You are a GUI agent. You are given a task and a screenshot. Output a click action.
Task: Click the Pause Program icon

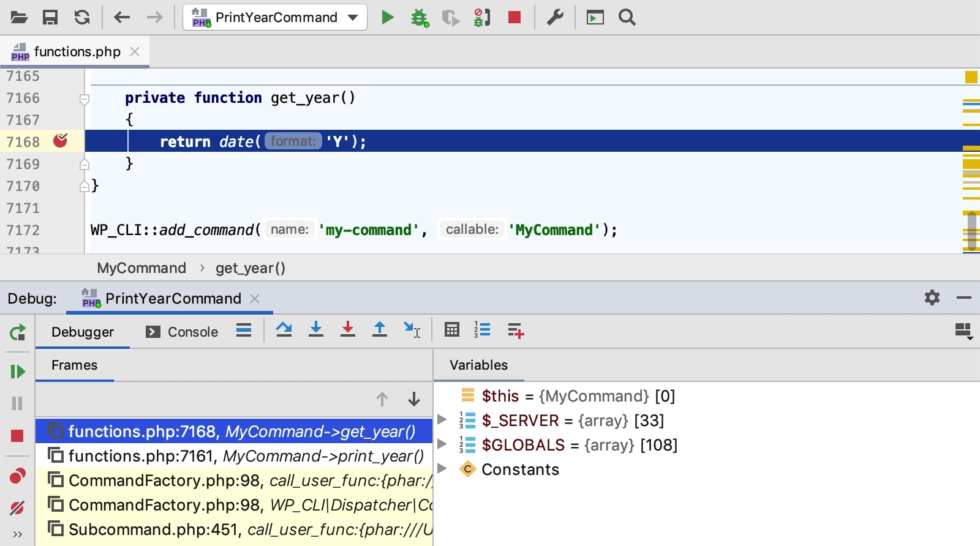[x=17, y=403]
